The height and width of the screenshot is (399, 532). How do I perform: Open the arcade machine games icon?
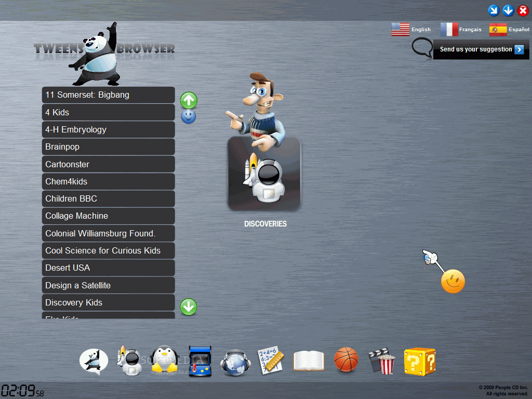pyautogui.click(x=200, y=361)
